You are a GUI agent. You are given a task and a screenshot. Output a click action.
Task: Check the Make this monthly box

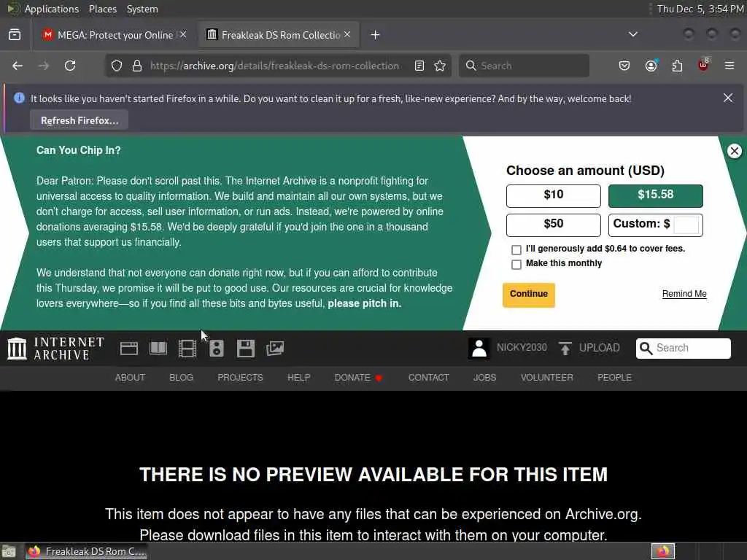[x=516, y=264]
